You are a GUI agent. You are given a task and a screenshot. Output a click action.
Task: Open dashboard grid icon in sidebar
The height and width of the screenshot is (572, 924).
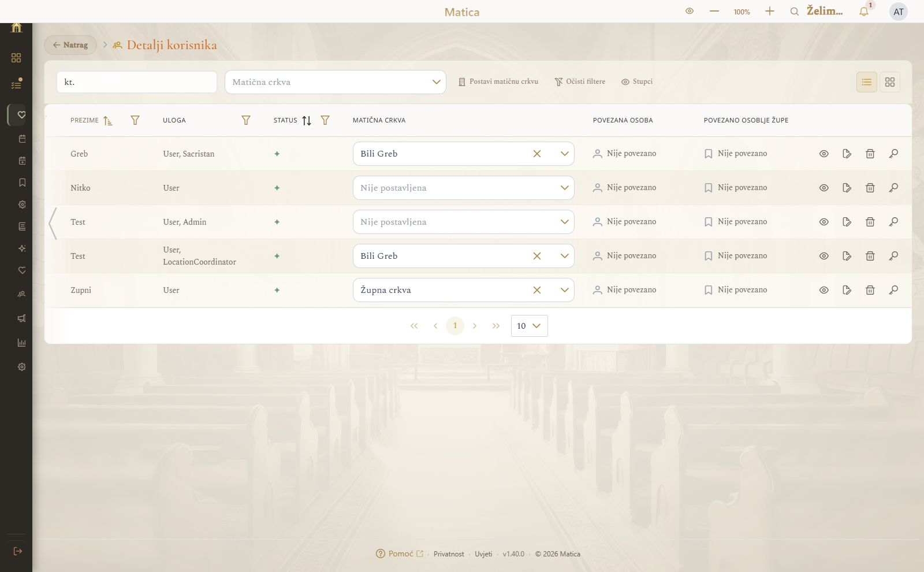(x=16, y=58)
